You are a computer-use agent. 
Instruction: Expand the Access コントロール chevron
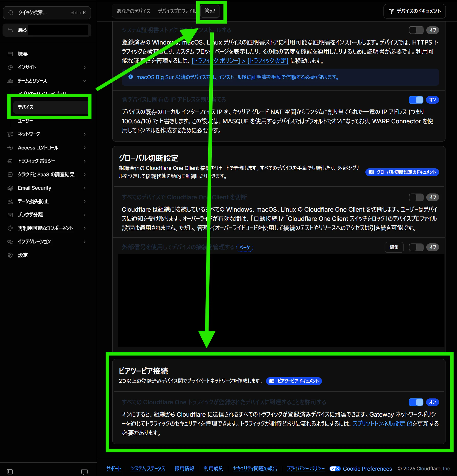(x=84, y=148)
